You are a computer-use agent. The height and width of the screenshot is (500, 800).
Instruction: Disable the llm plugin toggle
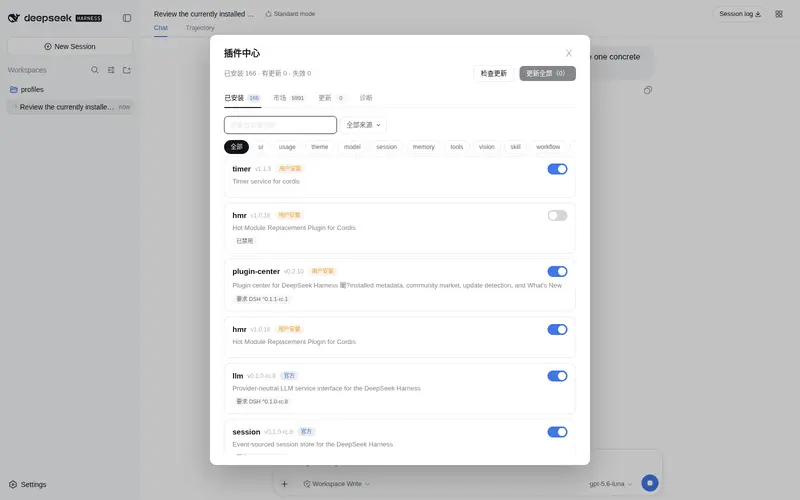(x=557, y=376)
